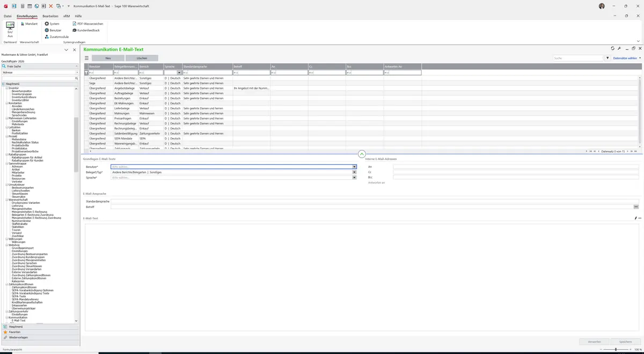Collapse the Zahlungskonditionen tree node
This screenshot has height=354, width=644.
point(6,284)
